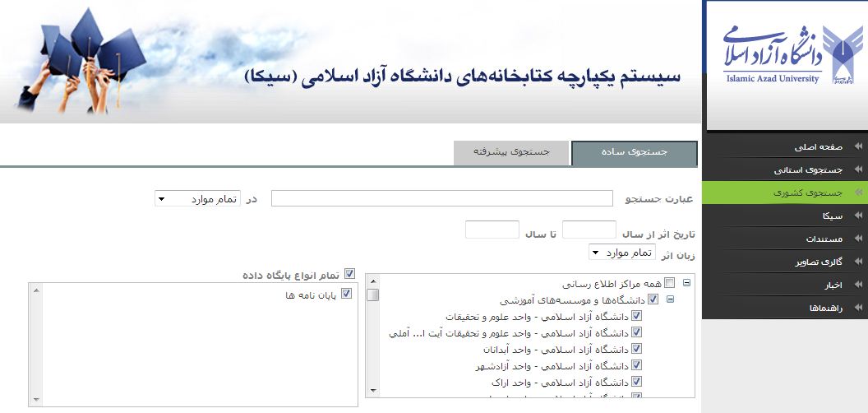Open سیکا menu item
This screenshot has width=868, height=413.
[x=785, y=216]
